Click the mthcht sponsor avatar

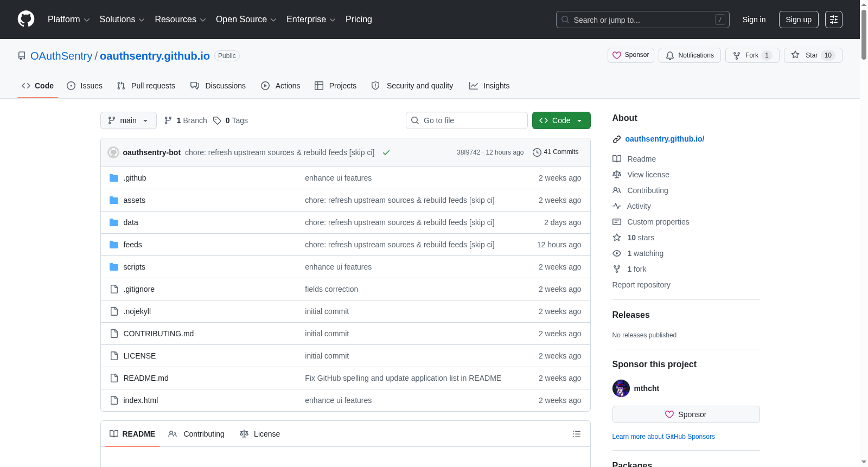tap(621, 388)
